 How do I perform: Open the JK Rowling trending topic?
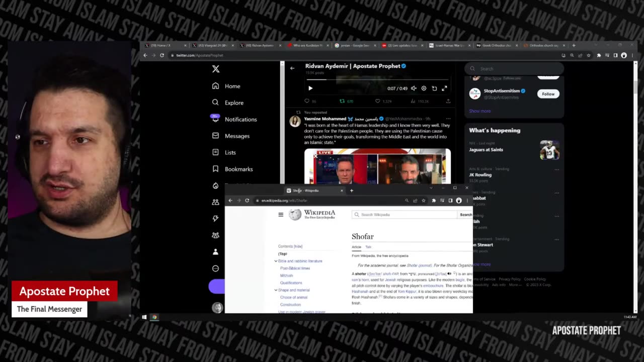click(480, 175)
